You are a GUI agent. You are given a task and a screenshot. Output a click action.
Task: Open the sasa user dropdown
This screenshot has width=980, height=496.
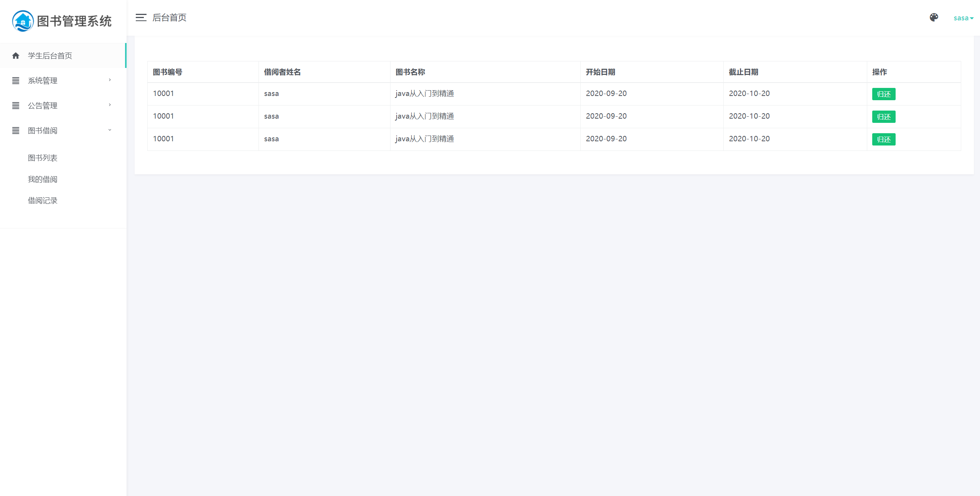tap(963, 18)
